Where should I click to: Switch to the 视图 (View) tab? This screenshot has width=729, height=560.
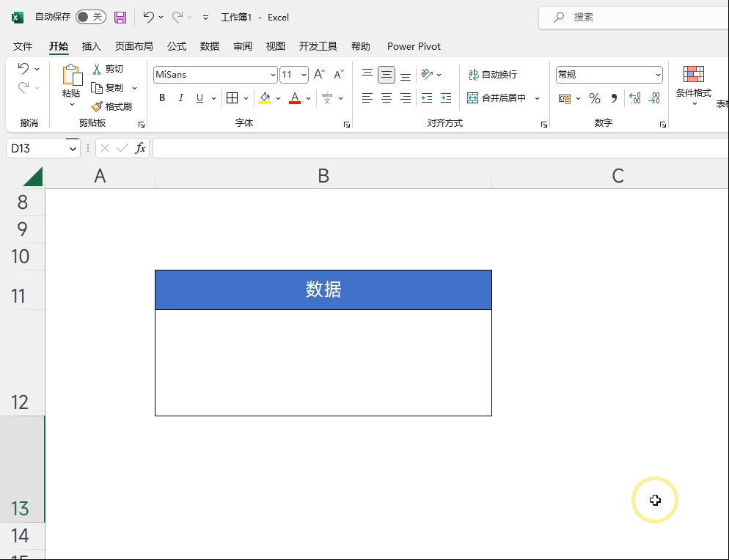(276, 46)
